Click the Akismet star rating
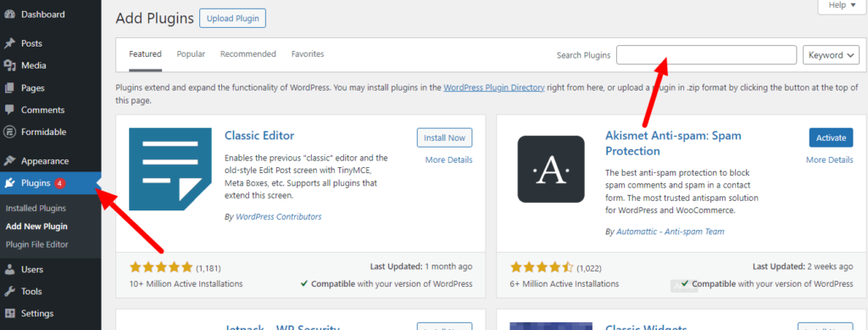Viewport: 868px width, 330px height. click(542, 268)
